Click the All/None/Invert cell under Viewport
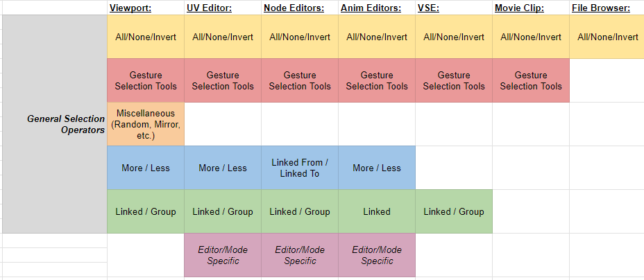This screenshot has height=280, width=644. [x=146, y=37]
